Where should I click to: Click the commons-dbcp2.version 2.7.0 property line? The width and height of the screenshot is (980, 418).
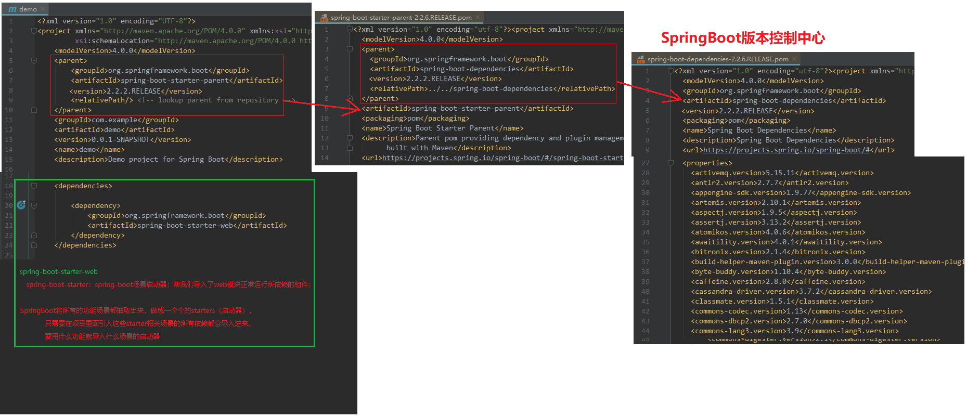coord(799,321)
